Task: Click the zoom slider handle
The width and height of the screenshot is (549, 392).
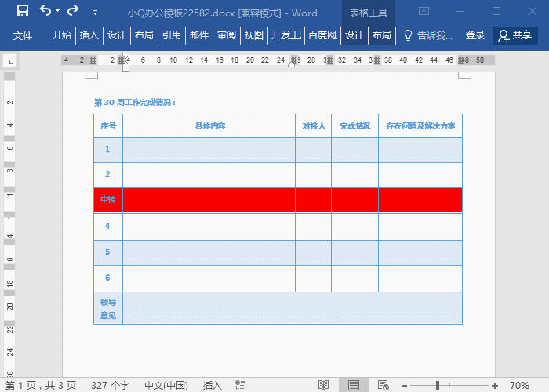Action: tap(438, 386)
